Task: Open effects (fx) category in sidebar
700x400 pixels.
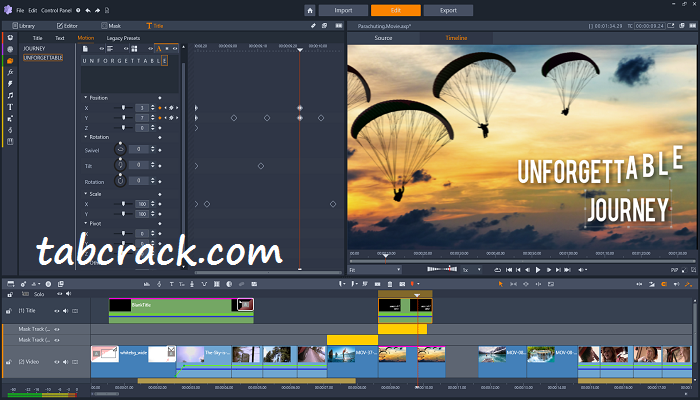Action: [10, 72]
